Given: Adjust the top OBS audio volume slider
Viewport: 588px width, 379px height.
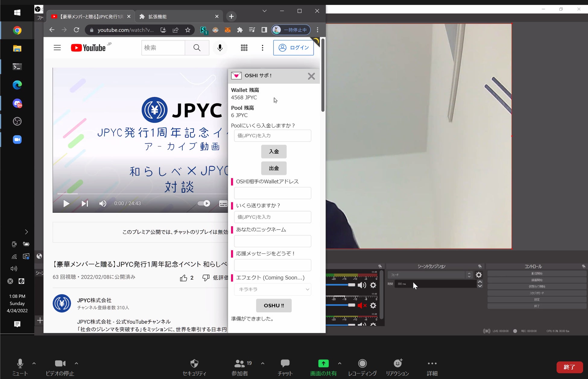Looking at the screenshot, I should pos(351,285).
